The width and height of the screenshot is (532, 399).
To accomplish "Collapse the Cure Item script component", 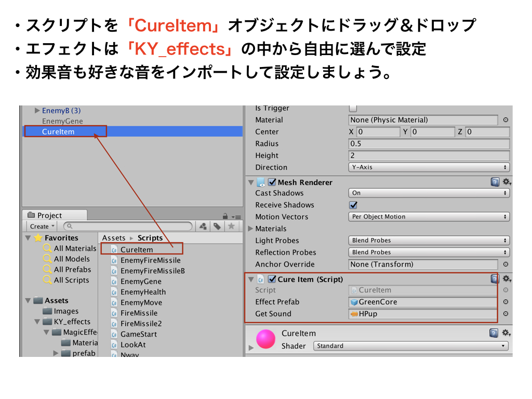I will coord(251,280).
